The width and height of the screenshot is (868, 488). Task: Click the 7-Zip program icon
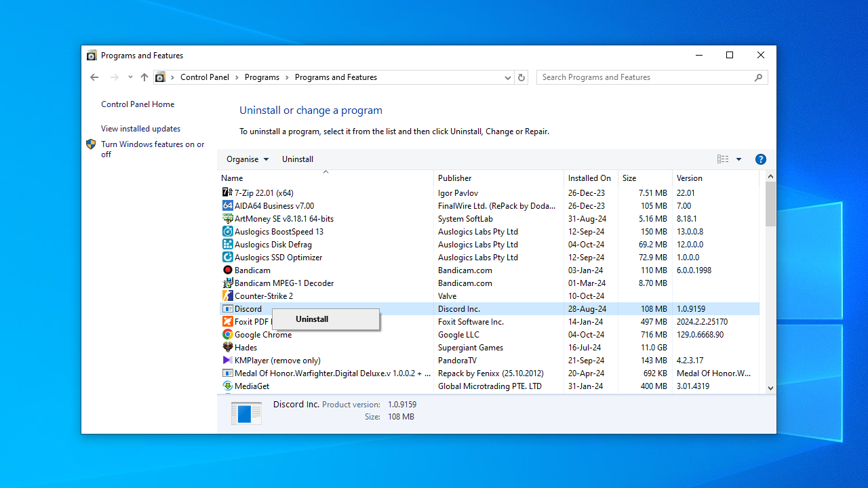point(227,192)
